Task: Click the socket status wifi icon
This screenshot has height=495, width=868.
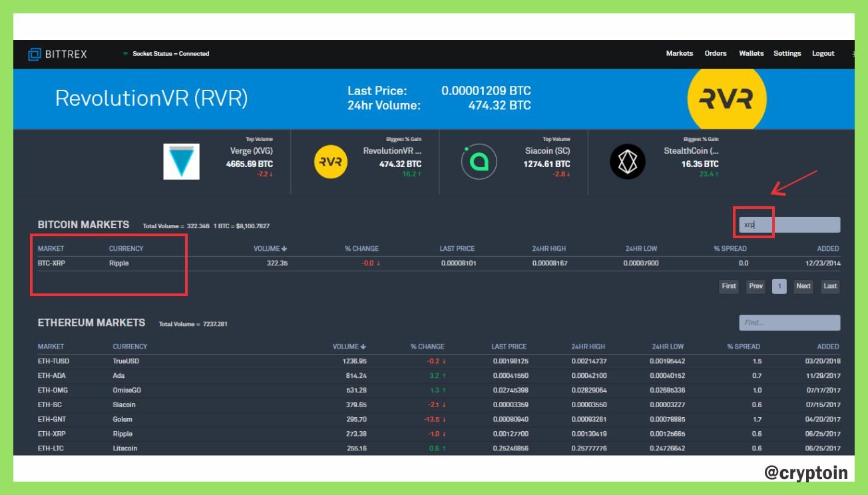Action: click(125, 54)
